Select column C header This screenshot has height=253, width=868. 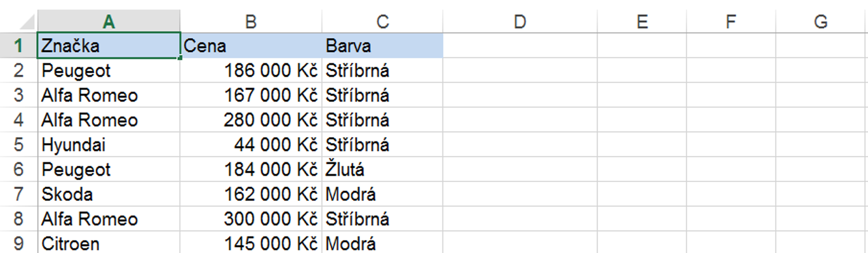382,22
